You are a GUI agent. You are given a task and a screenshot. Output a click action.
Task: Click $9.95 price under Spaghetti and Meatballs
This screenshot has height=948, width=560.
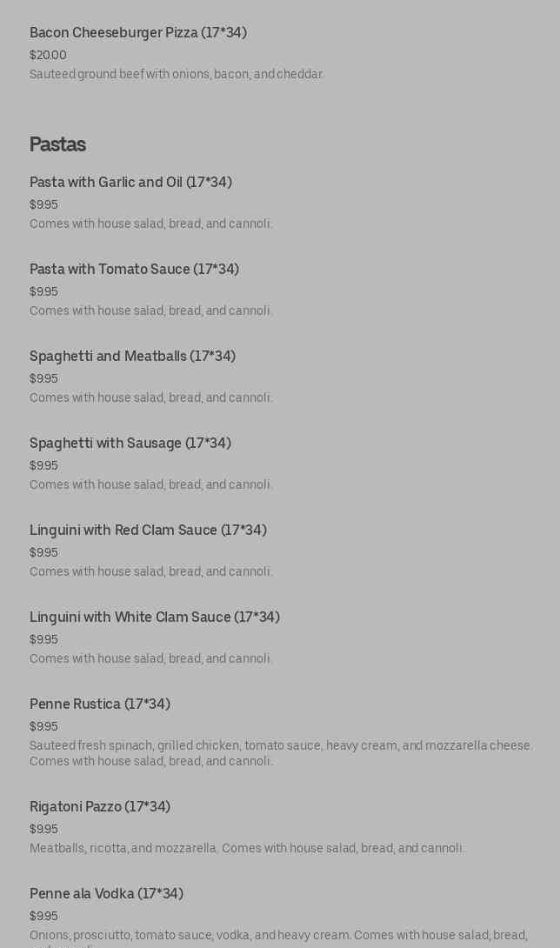pos(43,379)
